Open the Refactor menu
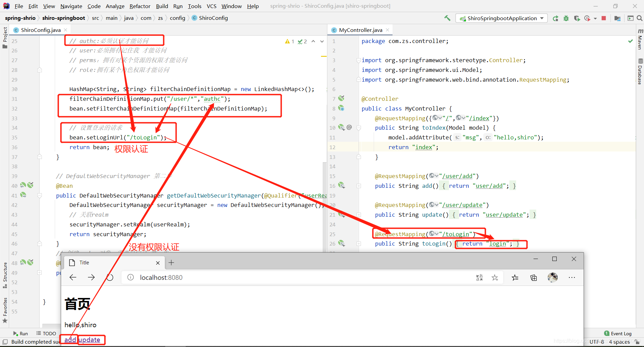The image size is (644, 347). (140, 6)
